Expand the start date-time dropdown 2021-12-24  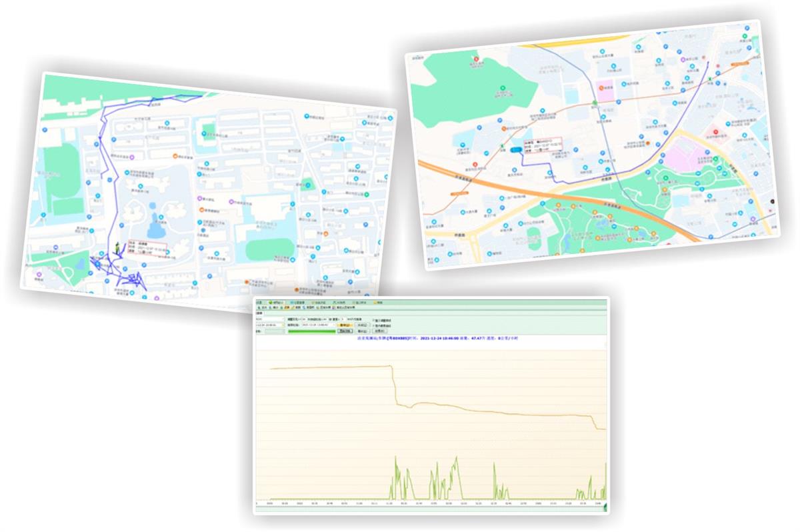click(282, 325)
